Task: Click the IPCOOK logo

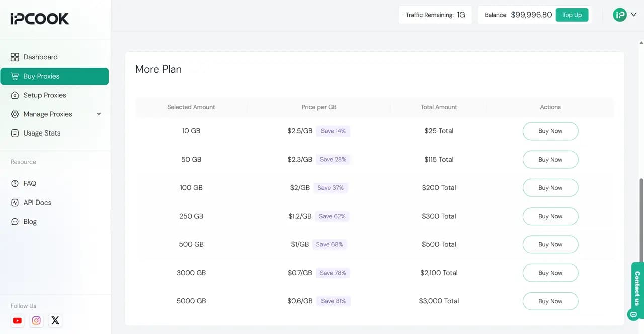Action: (x=40, y=19)
